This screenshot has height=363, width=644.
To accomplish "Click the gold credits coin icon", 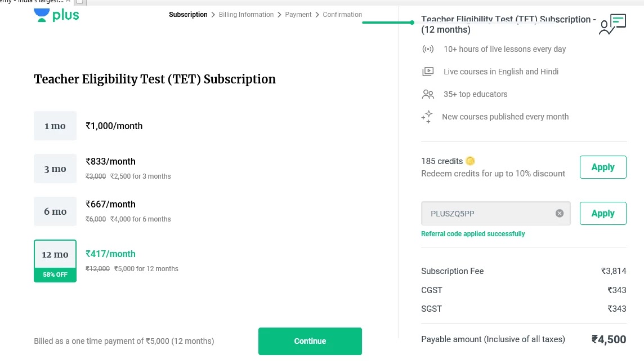I will click(x=471, y=161).
